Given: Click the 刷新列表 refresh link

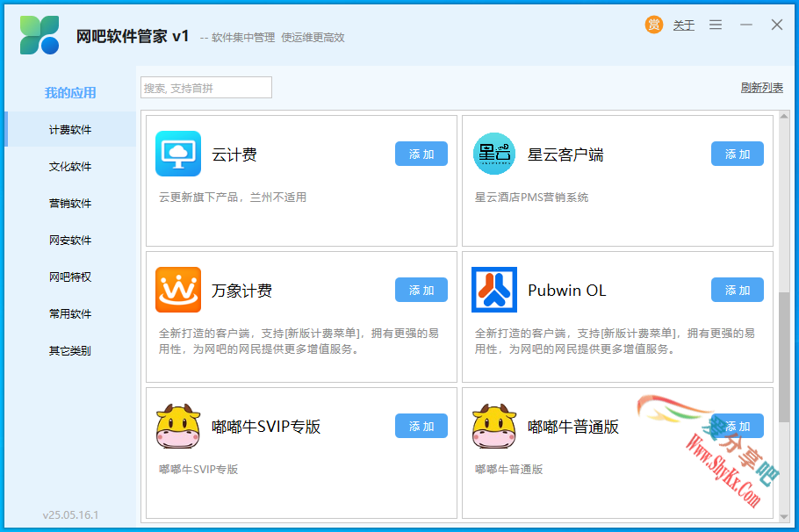Looking at the screenshot, I should pyautogui.click(x=762, y=88).
